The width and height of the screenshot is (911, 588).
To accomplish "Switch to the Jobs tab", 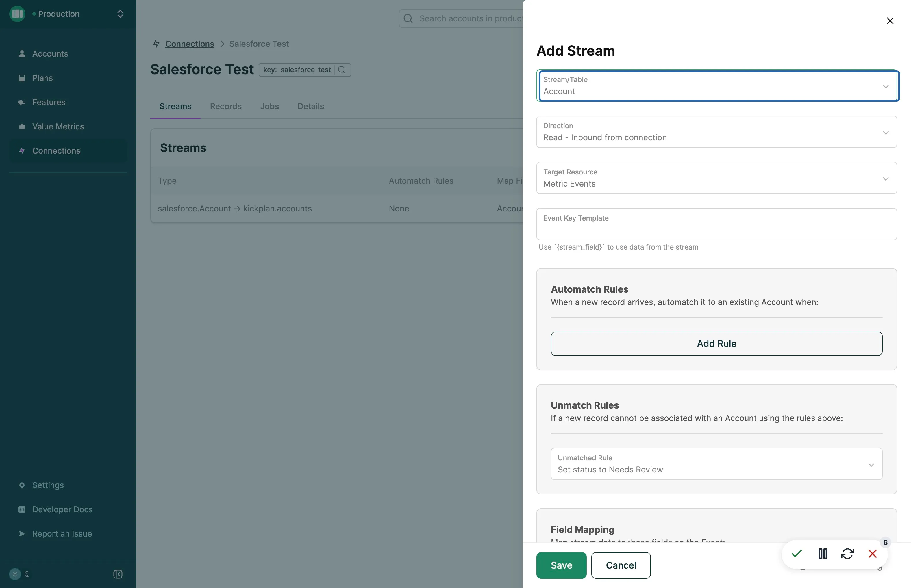I will click(x=269, y=106).
